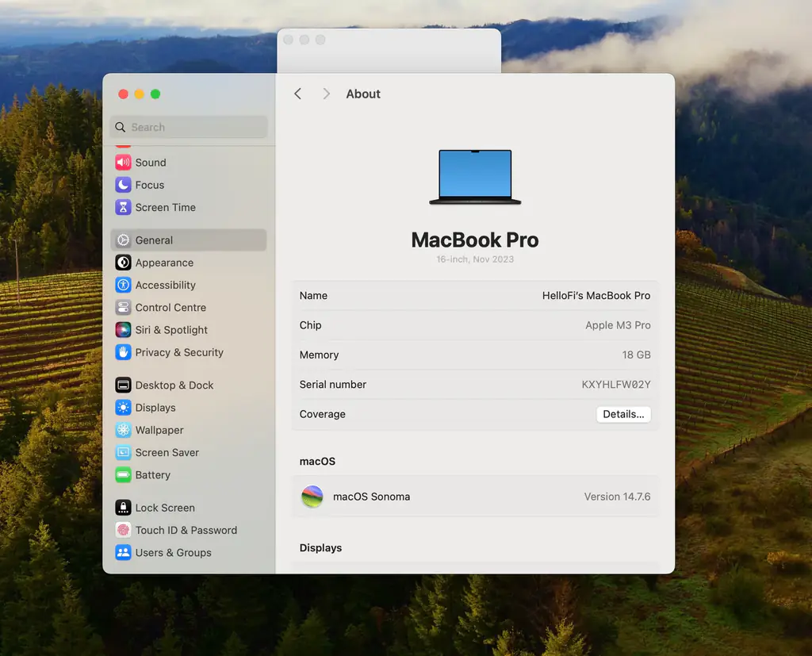This screenshot has height=656, width=812.
Task: Click the Coverage Details button
Action: point(623,414)
